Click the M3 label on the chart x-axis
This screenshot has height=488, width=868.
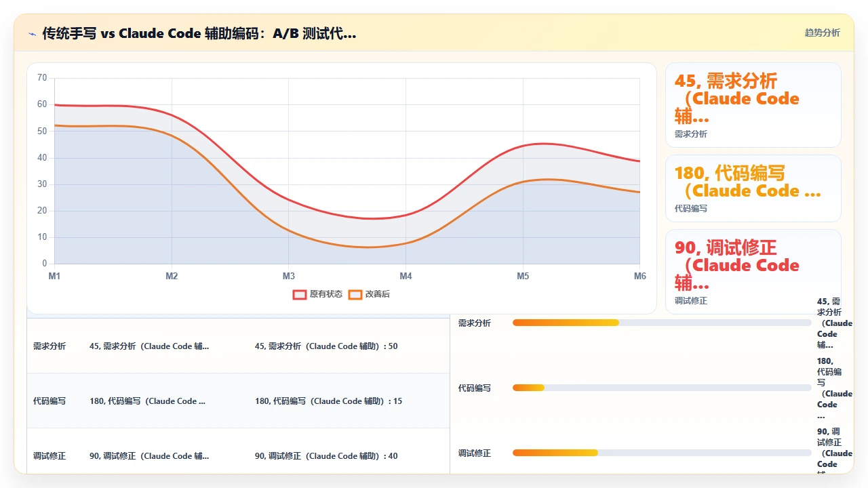pos(289,277)
